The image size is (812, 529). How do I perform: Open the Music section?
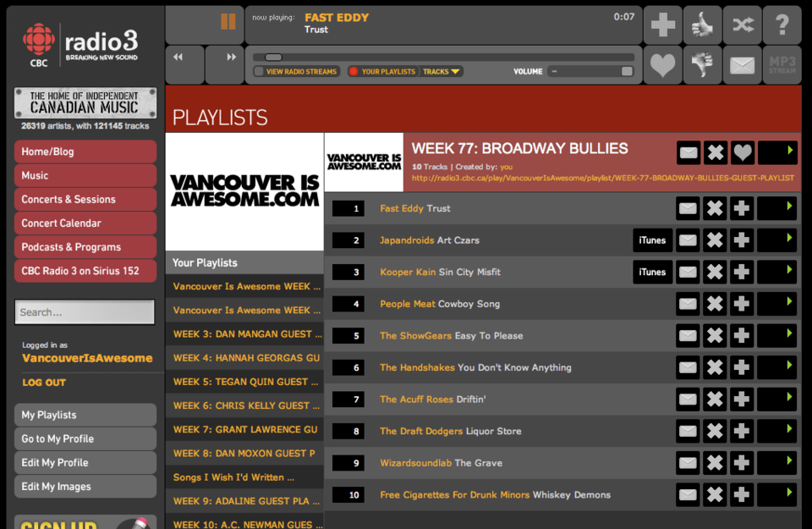(x=85, y=176)
